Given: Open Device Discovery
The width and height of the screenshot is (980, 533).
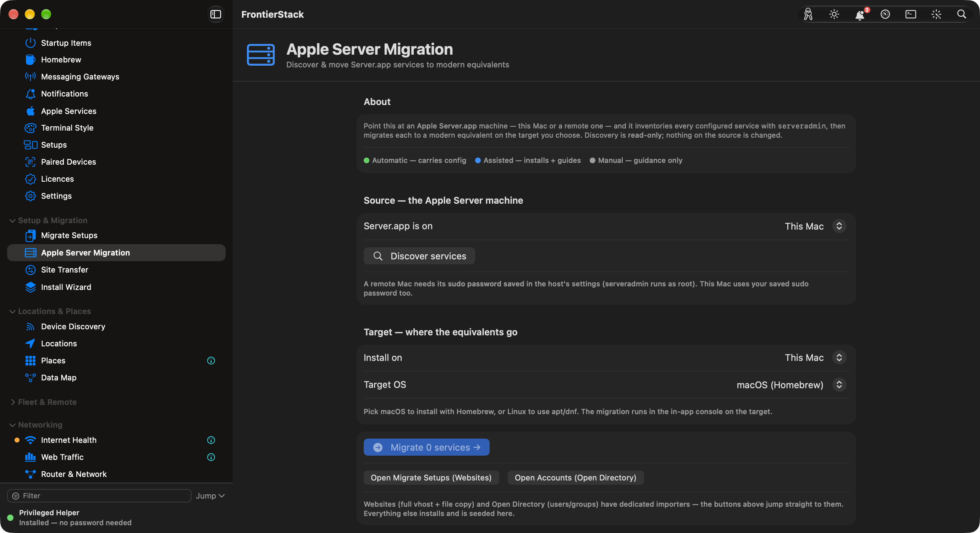Looking at the screenshot, I should point(116,326).
